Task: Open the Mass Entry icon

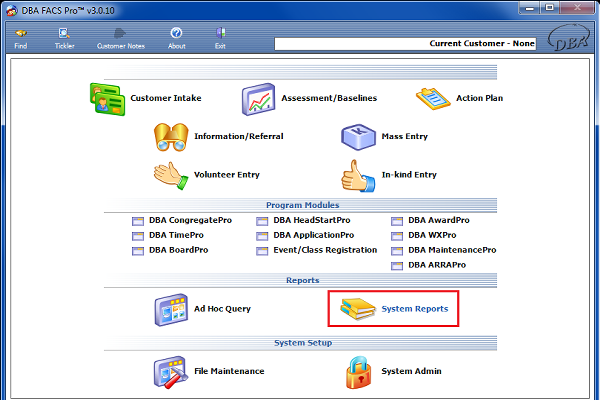Action: [x=358, y=136]
